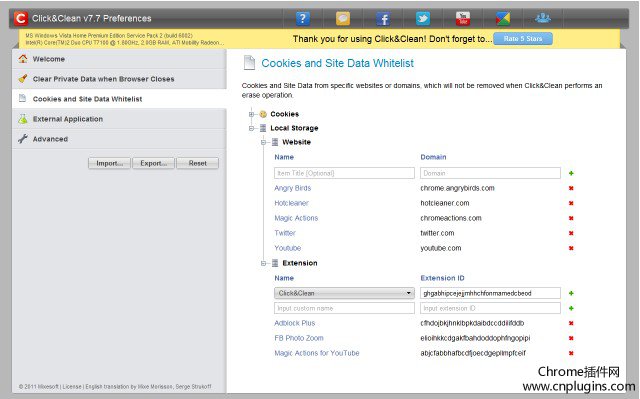Click Input extension ID field
The width and height of the screenshot is (640, 399).
[x=490, y=308]
